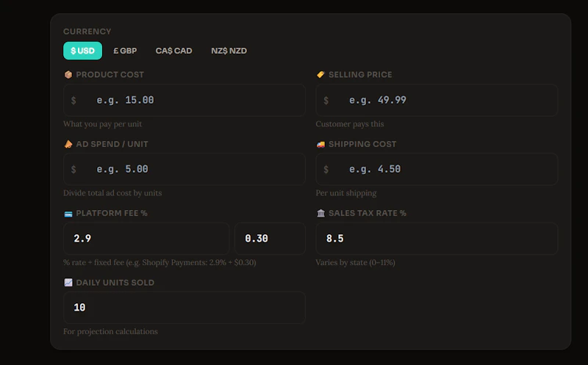Click the SELLING PRICE label
The image size is (588, 365).
click(x=360, y=75)
